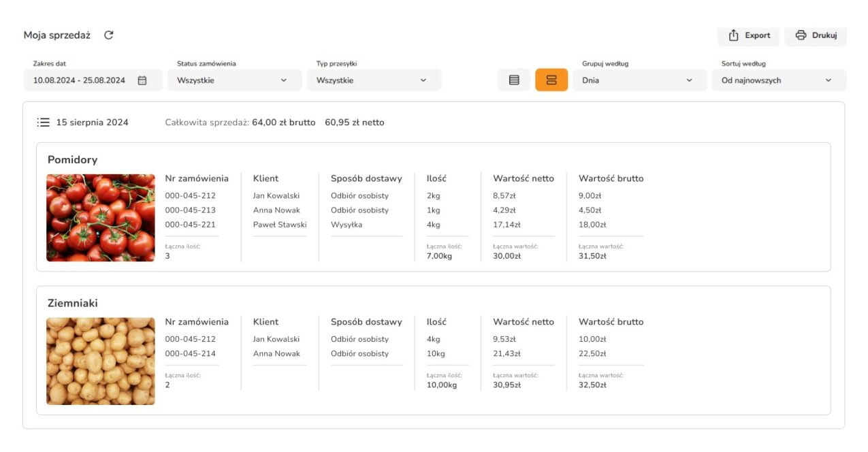Screen dimensions: 868x452
Task: Click the Pomidory product title
Action: point(73,160)
